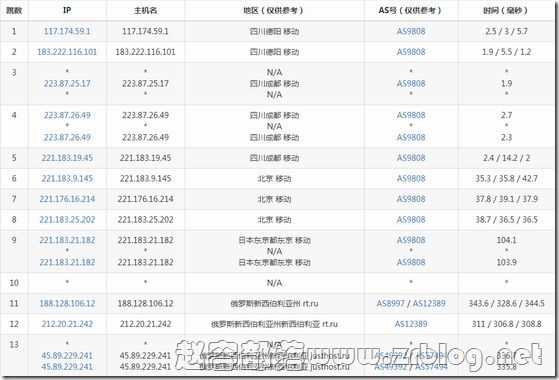559x380 pixels.
Task: Select the hostname 221.183.25.202 in the 主机名 column
Action: tap(145, 220)
